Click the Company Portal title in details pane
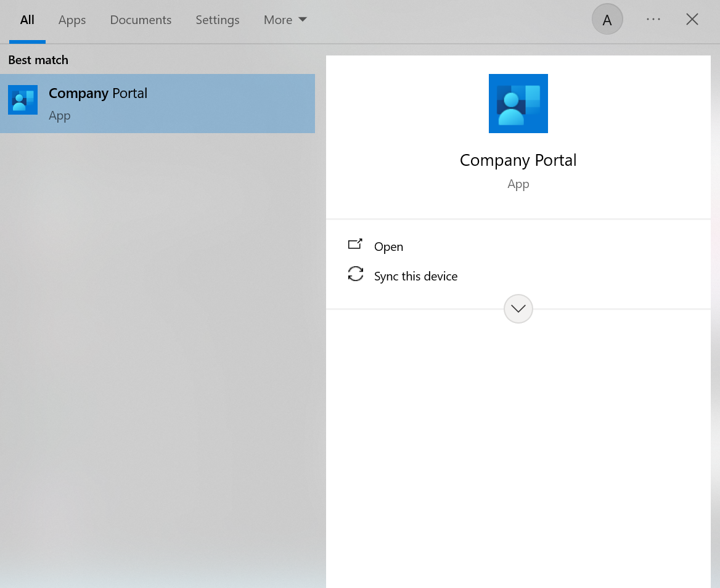 (x=518, y=160)
